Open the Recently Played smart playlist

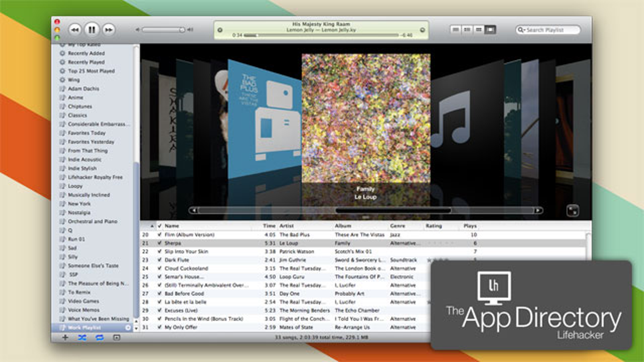[86, 62]
